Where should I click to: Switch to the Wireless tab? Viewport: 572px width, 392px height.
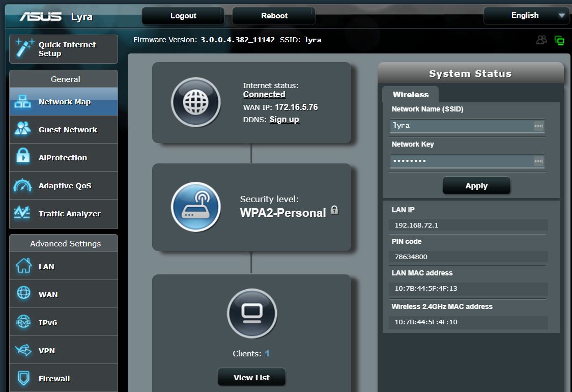[x=410, y=95]
